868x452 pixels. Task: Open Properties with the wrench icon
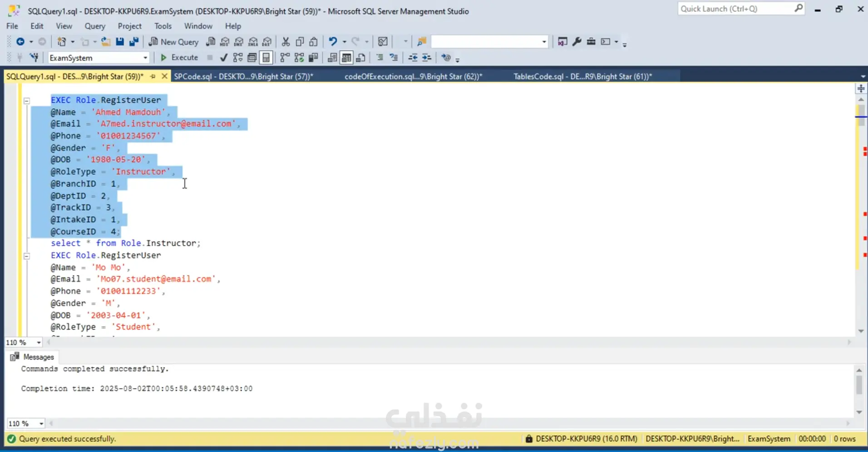pyautogui.click(x=577, y=42)
